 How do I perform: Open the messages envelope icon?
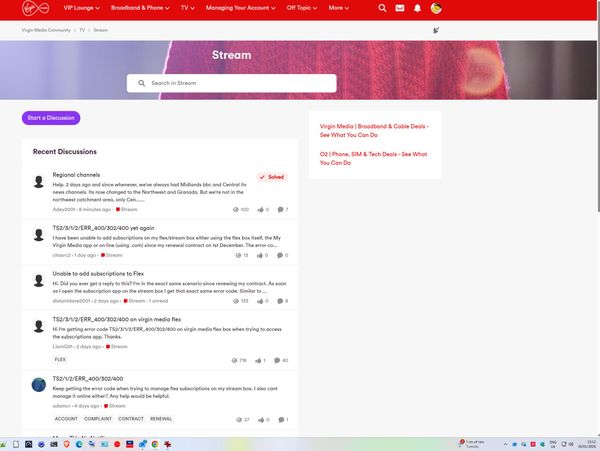[x=400, y=8]
